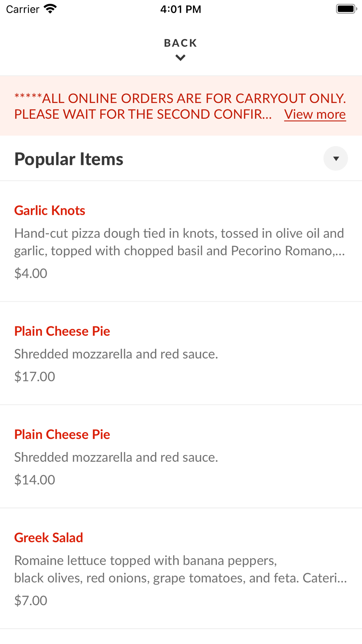The height and width of the screenshot is (644, 362).
Task: Tap the $14.00 price
Action: 35,480
